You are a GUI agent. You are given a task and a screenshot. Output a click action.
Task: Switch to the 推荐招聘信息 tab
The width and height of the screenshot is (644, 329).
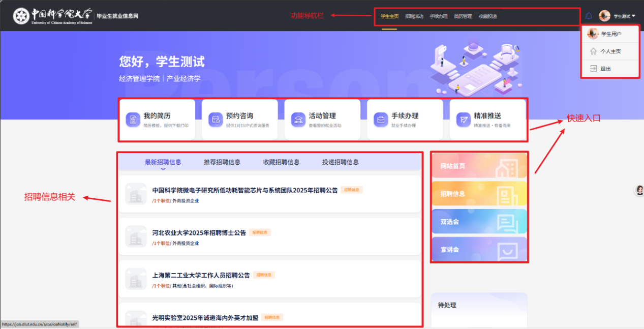222,162
